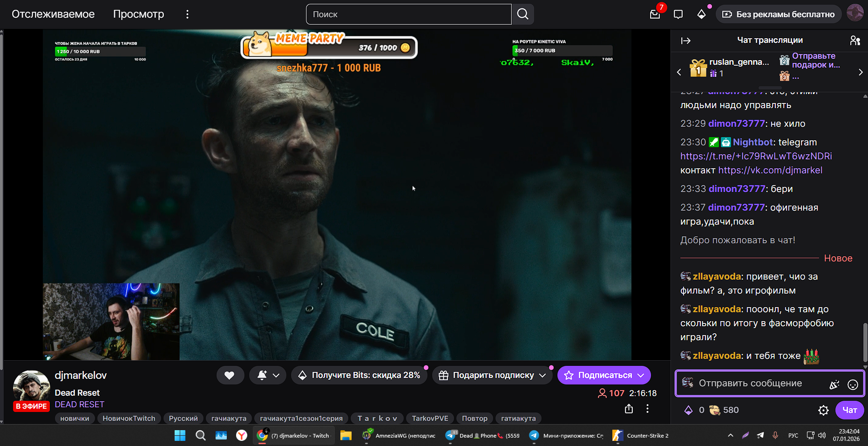The image size is (868, 446).
Task: Switch to Telegram Мини-приложение window
Action: [x=567, y=435]
